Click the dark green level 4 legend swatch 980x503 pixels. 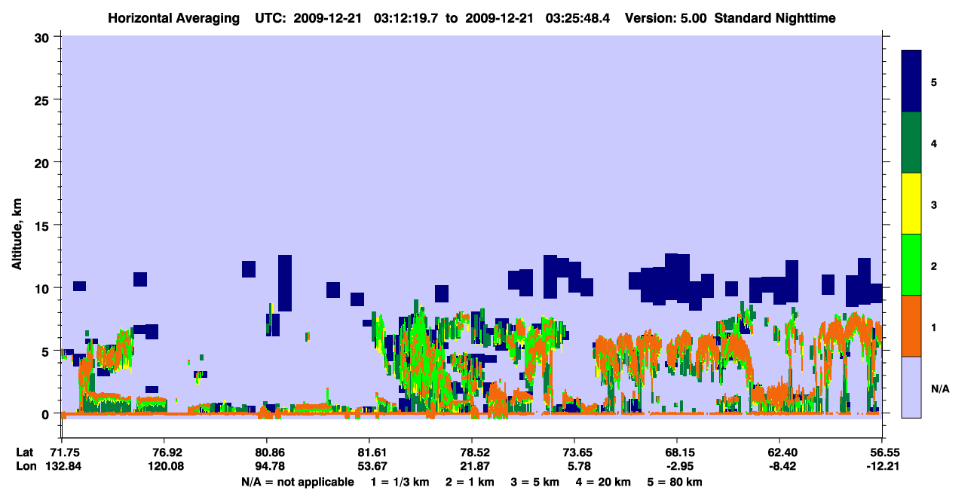(911, 143)
